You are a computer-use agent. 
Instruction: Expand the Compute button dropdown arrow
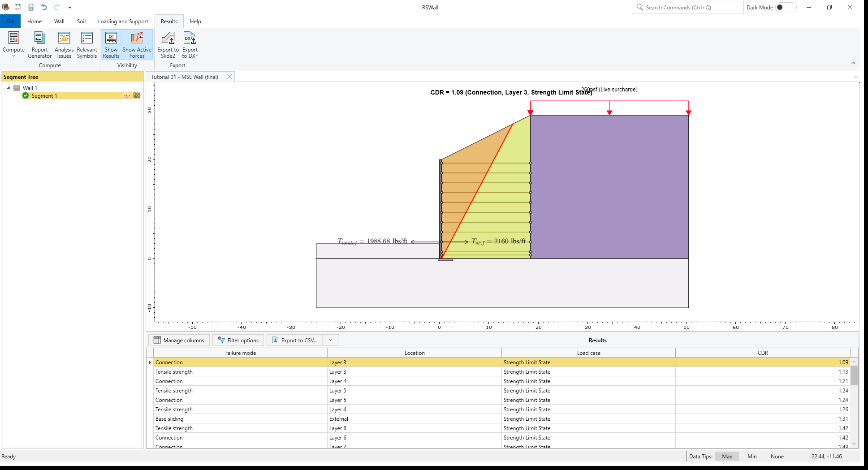point(13,56)
